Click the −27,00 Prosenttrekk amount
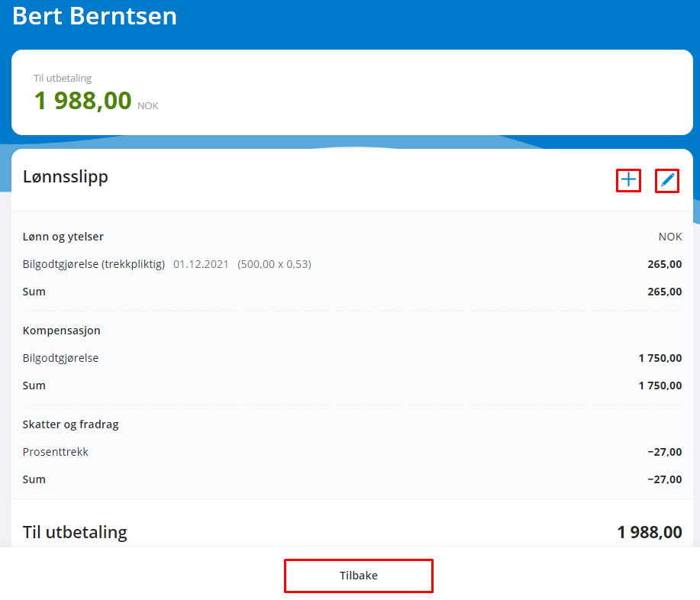This screenshot has height=600, width=700. pyautogui.click(x=665, y=452)
